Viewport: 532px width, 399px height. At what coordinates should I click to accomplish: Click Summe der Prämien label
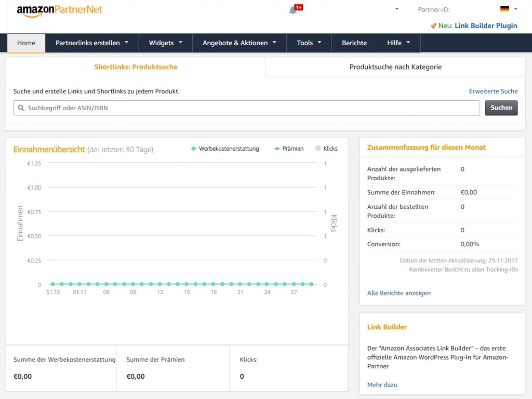(x=155, y=360)
